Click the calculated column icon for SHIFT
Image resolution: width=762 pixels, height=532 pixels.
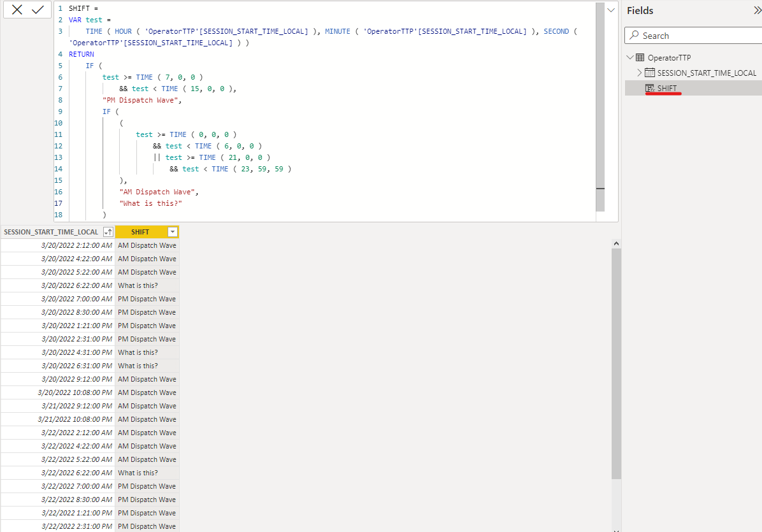[650, 88]
